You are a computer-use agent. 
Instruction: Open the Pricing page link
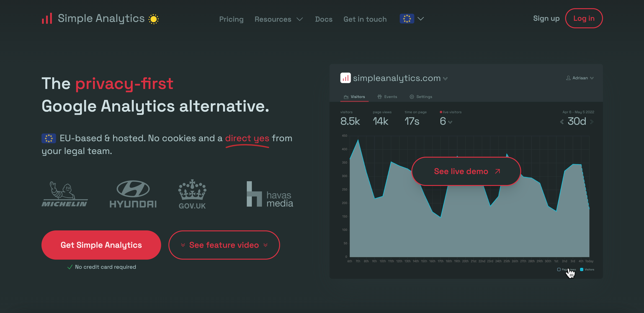[x=231, y=19]
